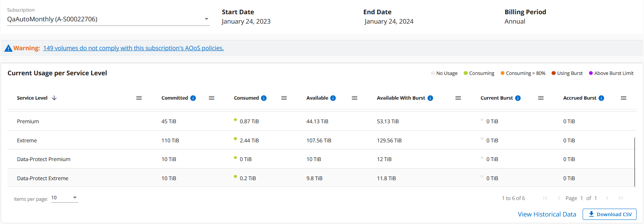The image size is (644, 224).
Task: Click View Historical Data link
Action: (547, 214)
